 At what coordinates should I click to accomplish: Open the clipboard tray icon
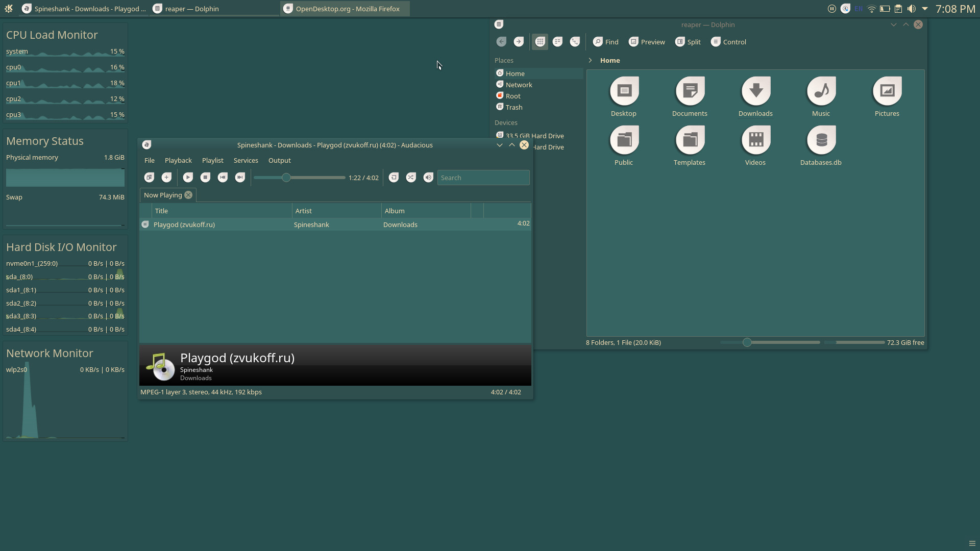(898, 9)
